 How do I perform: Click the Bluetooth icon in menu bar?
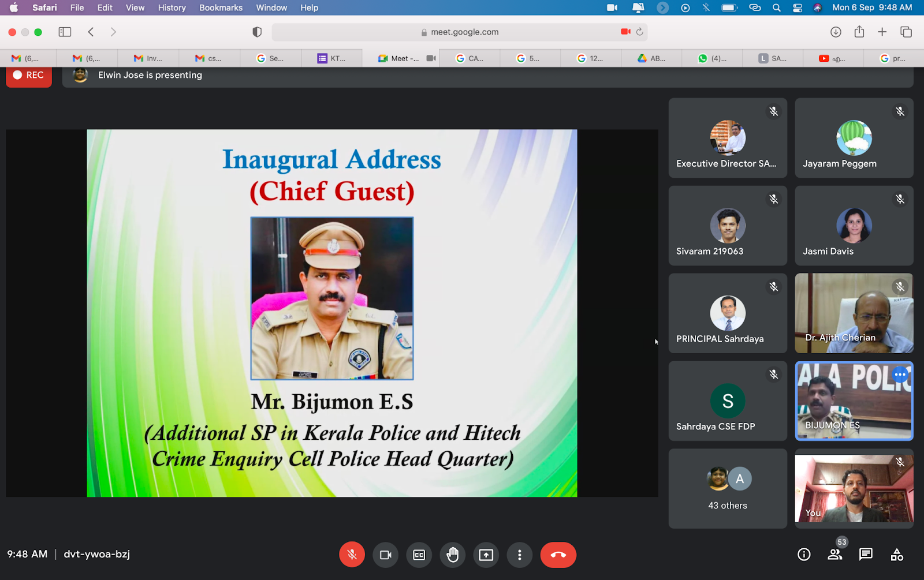[706, 8]
